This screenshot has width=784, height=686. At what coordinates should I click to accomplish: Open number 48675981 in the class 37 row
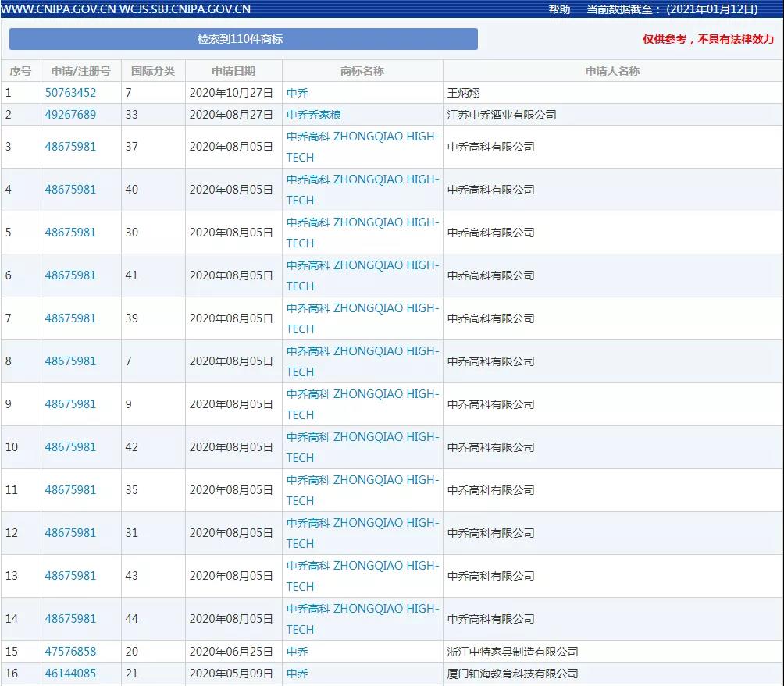click(x=70, y=147)
